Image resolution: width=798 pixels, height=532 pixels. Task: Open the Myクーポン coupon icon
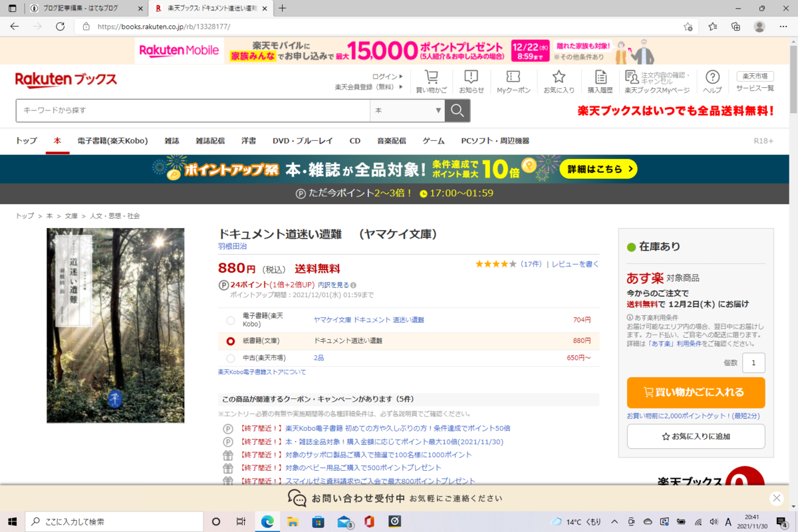tap(513, 82)
